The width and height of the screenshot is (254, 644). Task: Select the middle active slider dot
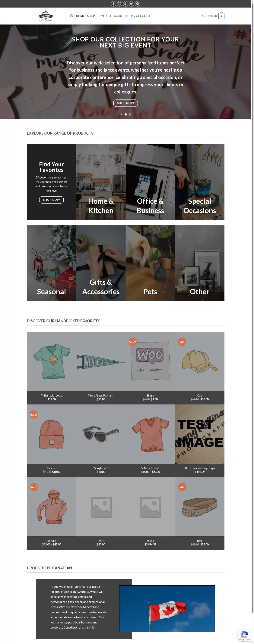[126, 115]
